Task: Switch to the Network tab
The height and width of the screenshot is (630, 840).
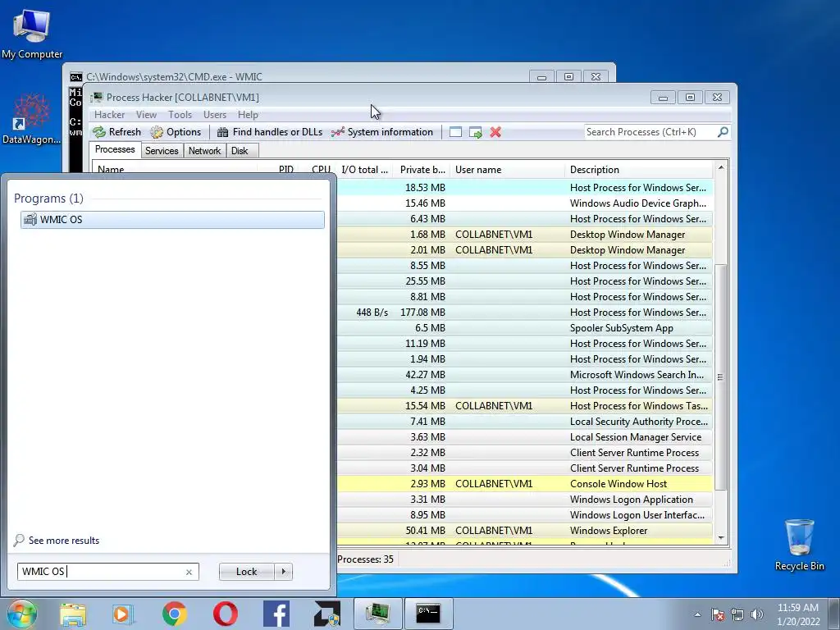Action: 204,151
